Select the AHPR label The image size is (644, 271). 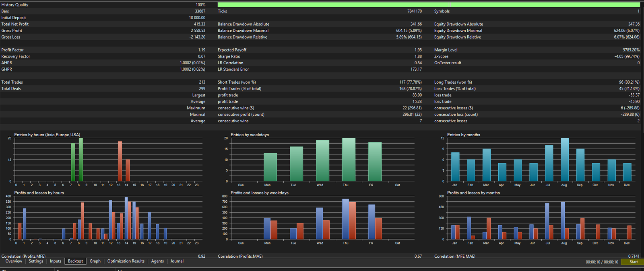click(6, 63)
